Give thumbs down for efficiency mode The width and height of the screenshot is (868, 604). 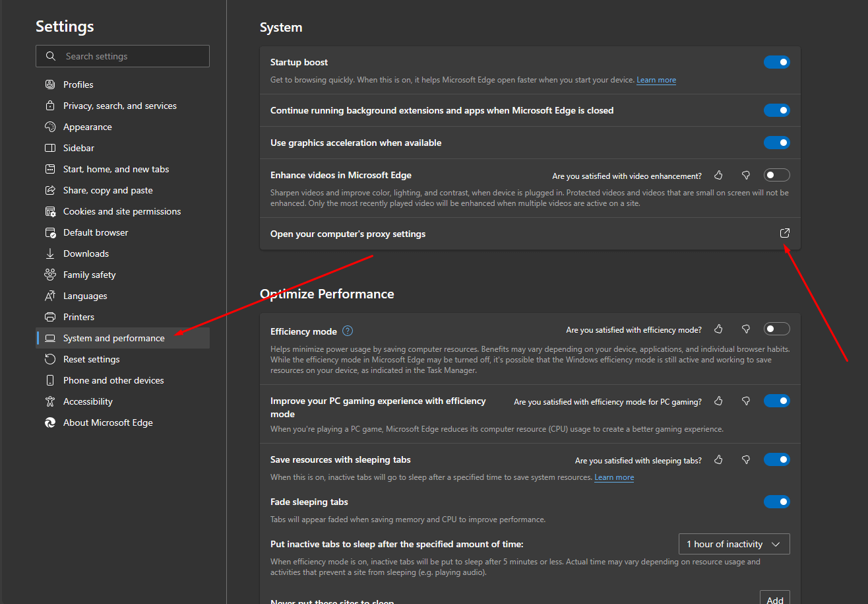(x=746, y=329)
